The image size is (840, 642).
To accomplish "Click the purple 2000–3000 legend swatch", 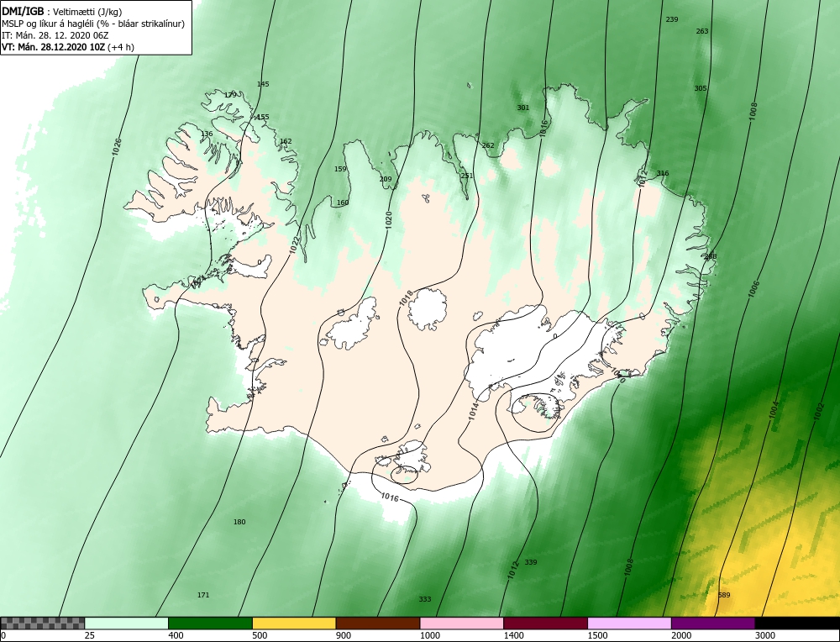I will coord(713,624).
